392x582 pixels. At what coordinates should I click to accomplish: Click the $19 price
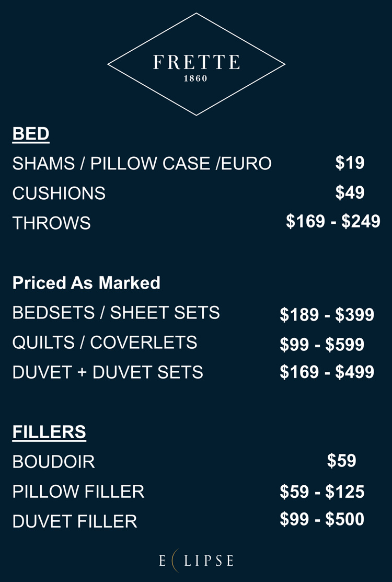[350, 163]
